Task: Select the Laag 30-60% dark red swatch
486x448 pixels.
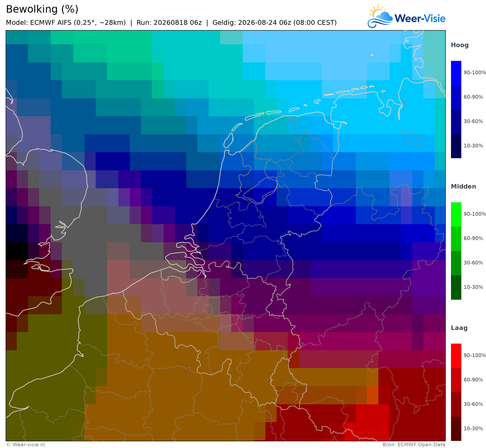Action: click(456, 404)
